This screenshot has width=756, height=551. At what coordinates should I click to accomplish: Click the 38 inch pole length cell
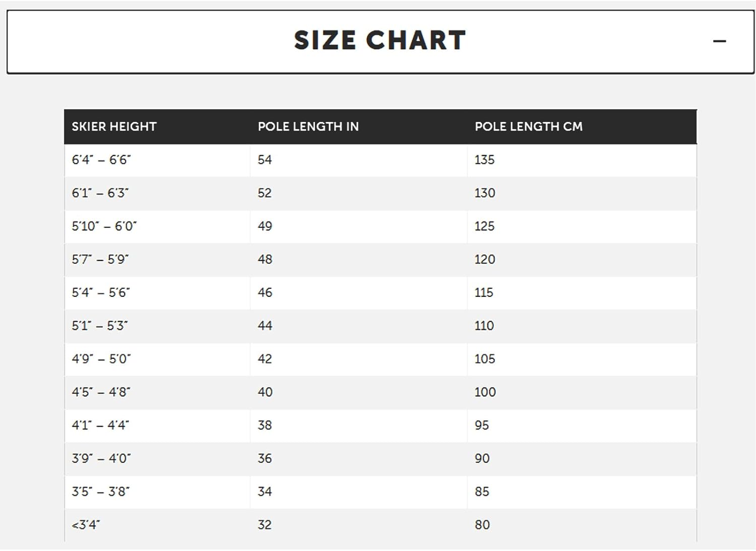[265, 425]
